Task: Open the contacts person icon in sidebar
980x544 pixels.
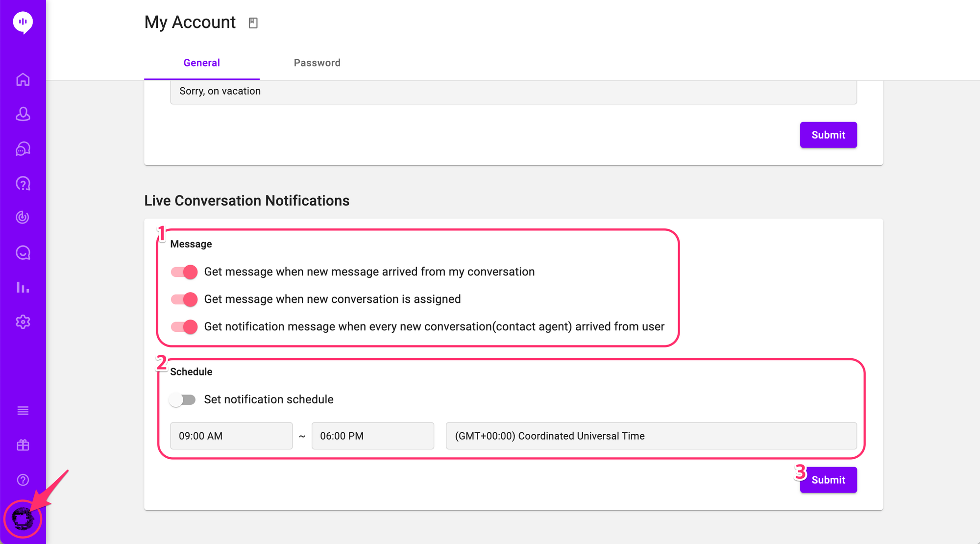Action: point(23,114)
